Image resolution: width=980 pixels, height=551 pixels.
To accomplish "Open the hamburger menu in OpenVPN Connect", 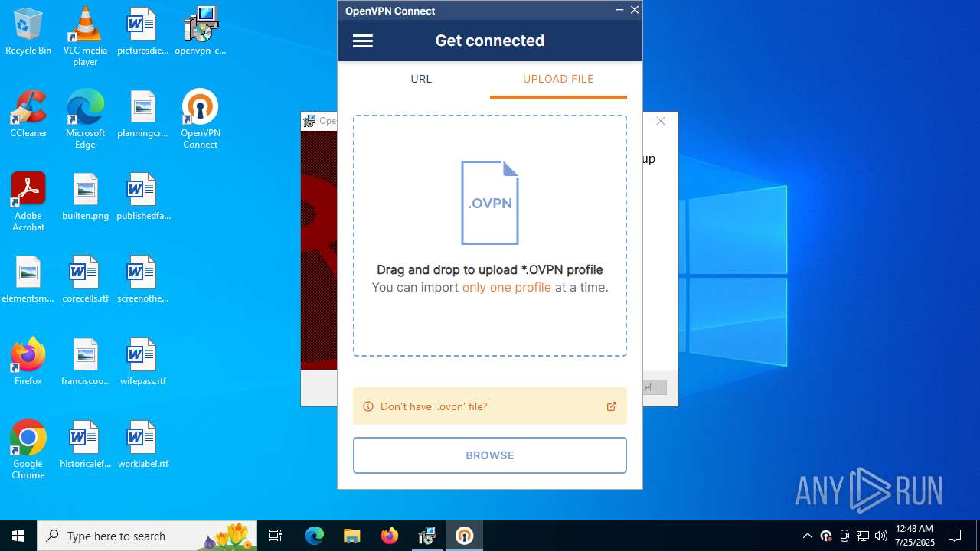I will point(363,41).
